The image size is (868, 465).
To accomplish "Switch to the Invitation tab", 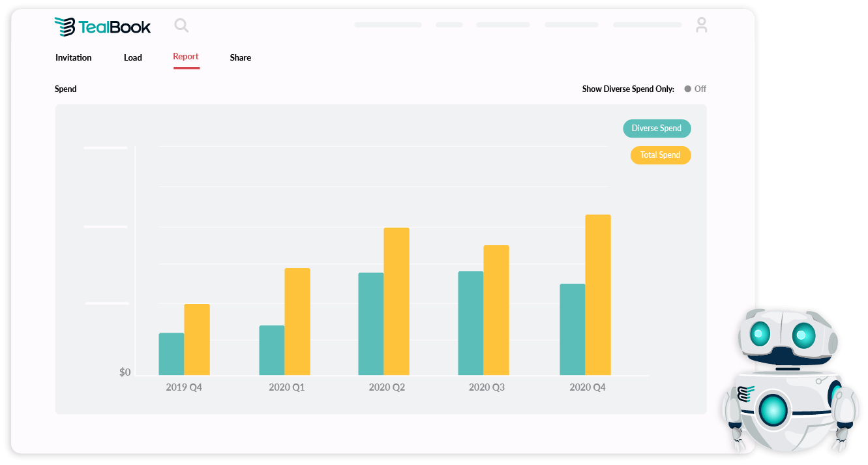I will 74,57.
